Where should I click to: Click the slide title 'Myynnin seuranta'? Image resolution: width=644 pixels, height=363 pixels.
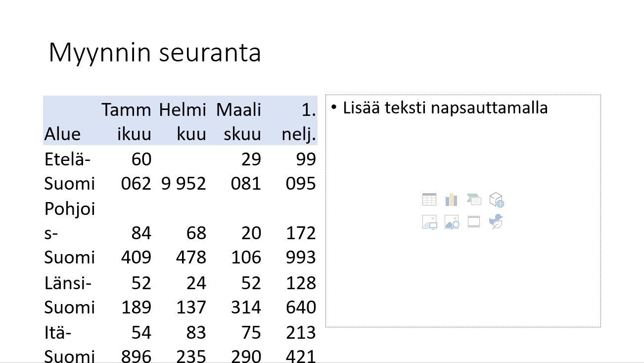click(x=154, y=52)
